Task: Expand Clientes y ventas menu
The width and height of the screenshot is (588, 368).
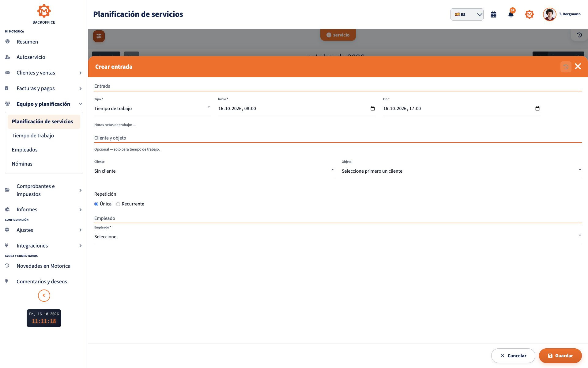Action: pyautogui.click(x=44, y=73)
